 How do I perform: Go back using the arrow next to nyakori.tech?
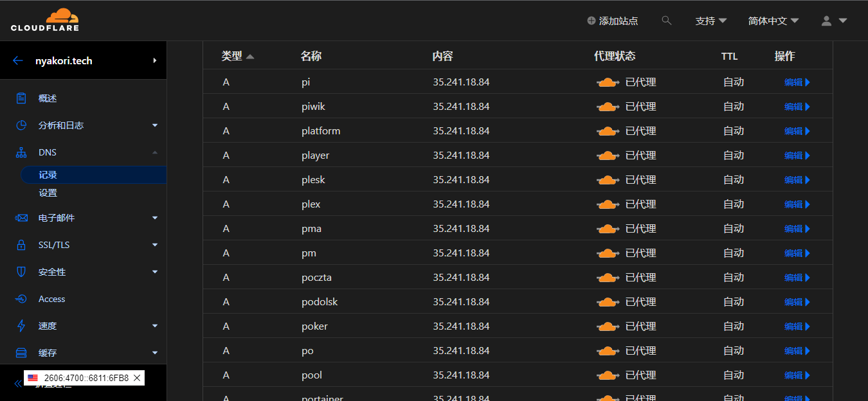[18, 61]
